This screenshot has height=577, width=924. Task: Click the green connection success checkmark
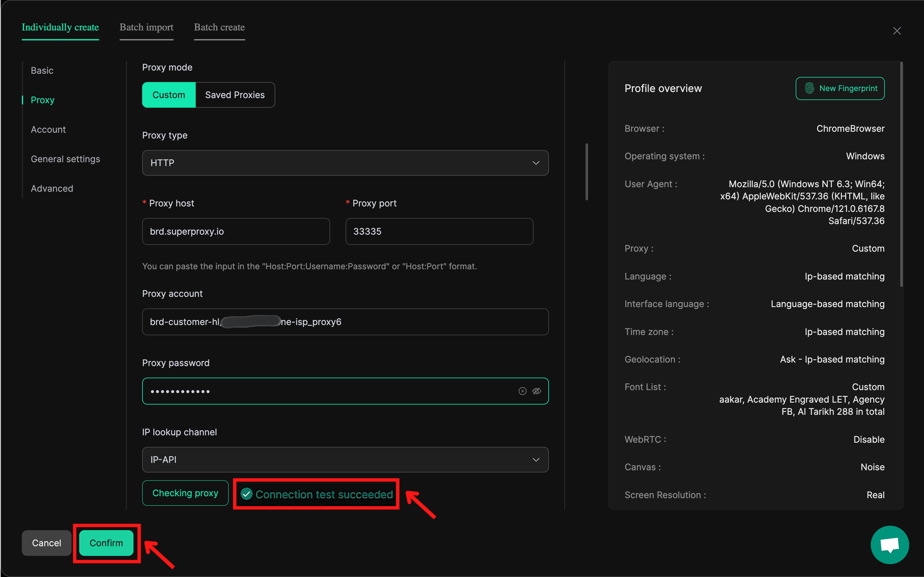(x=247, y=494)
